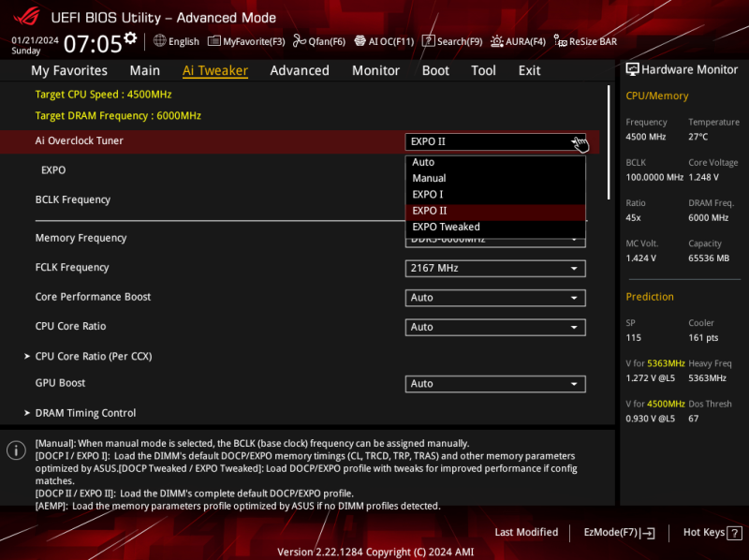Screen dimensions: 749x560
Task: Go to the Exit tab
Action: point(529,71)
